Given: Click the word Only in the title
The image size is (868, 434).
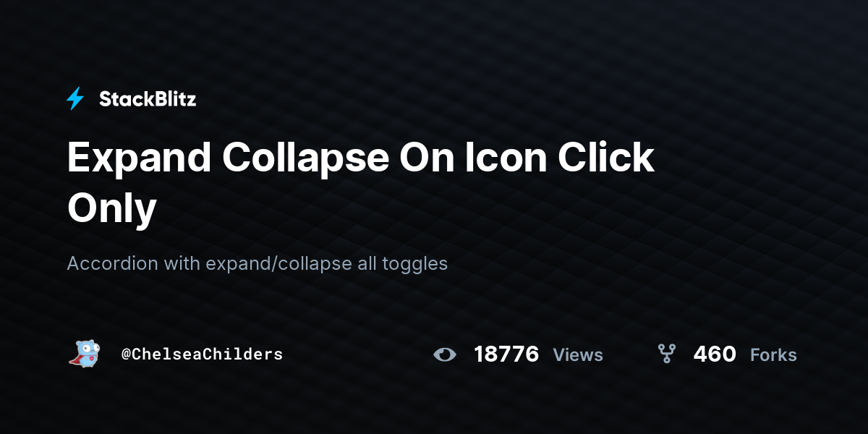Looking at the screenshot, I should 112,210.
